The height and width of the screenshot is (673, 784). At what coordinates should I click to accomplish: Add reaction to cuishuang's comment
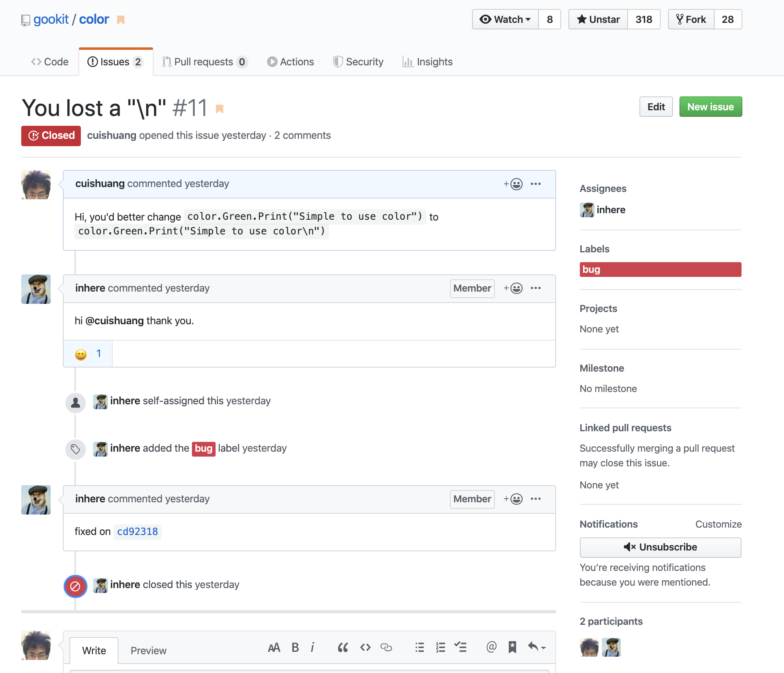[513, 184]
